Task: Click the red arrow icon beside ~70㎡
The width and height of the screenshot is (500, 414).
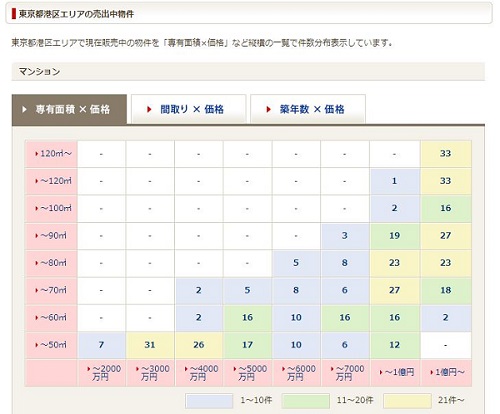Action: [x=37, y=290]
